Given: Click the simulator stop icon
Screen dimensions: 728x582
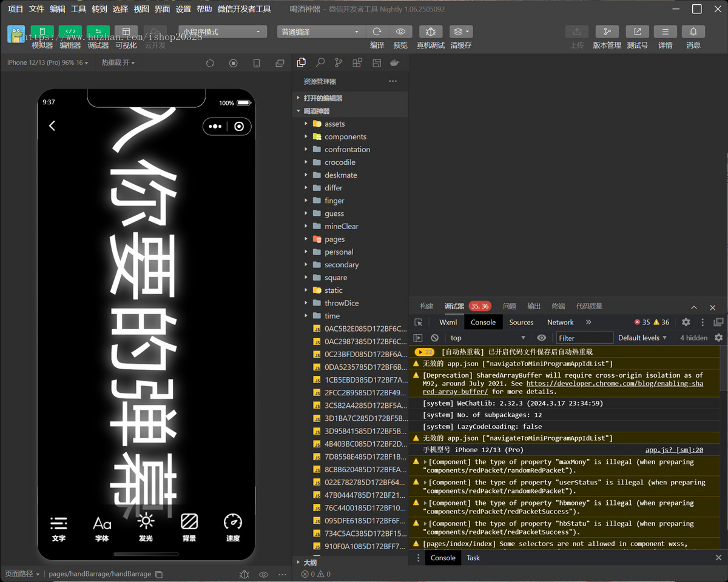Looking at the screenshot, I should click(x=233, y=63).
